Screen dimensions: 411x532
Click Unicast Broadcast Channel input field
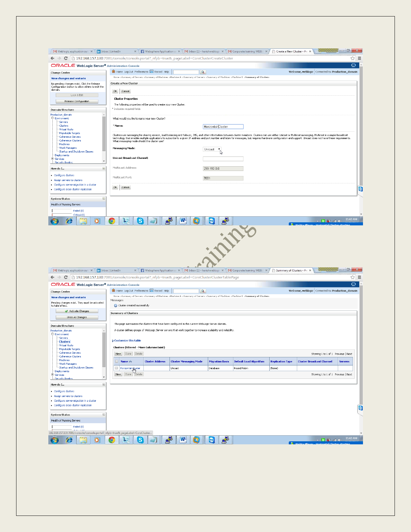coord(223,159)
